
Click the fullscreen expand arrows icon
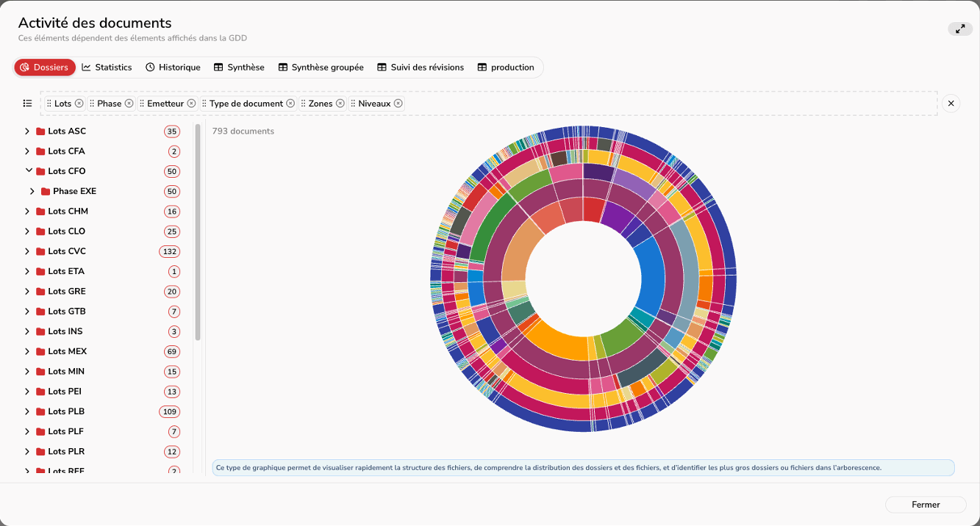point(960,29)
